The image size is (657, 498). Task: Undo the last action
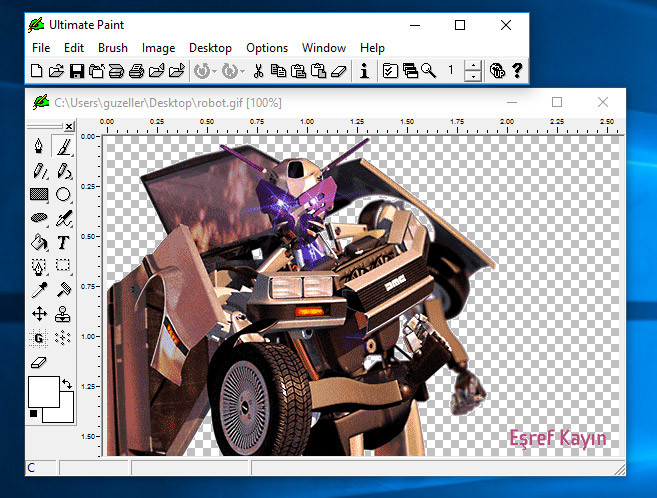[202, 70]
